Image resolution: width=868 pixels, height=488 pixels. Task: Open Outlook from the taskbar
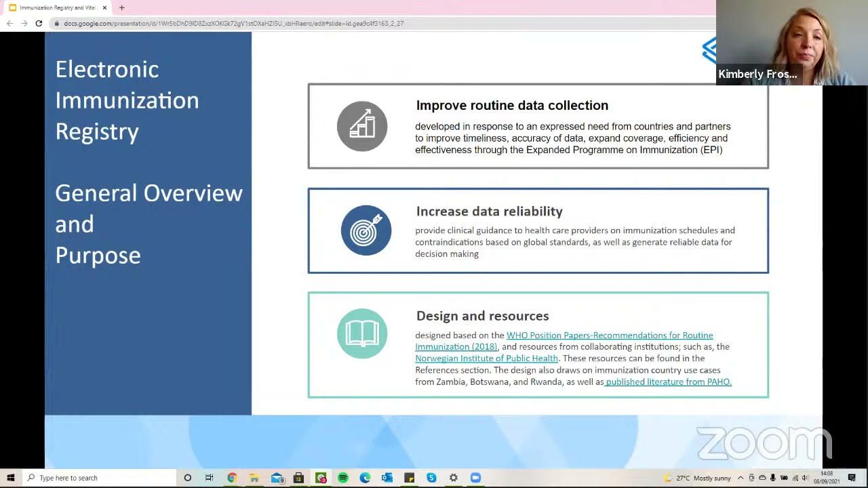tap(387, 478)
